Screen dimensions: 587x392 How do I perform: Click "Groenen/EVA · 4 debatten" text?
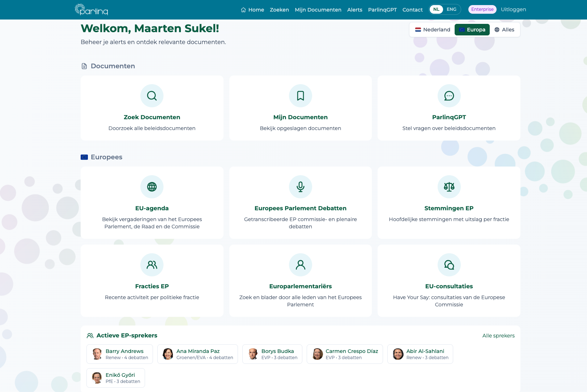pyautogui.click(x=205, y=358)
